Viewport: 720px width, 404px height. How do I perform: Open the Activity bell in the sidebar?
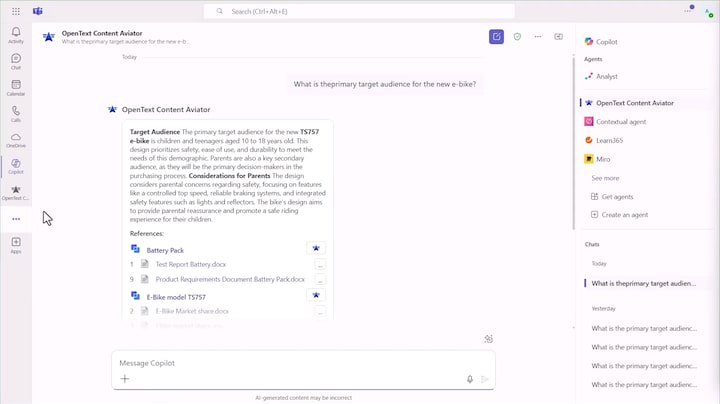(16, 35)
